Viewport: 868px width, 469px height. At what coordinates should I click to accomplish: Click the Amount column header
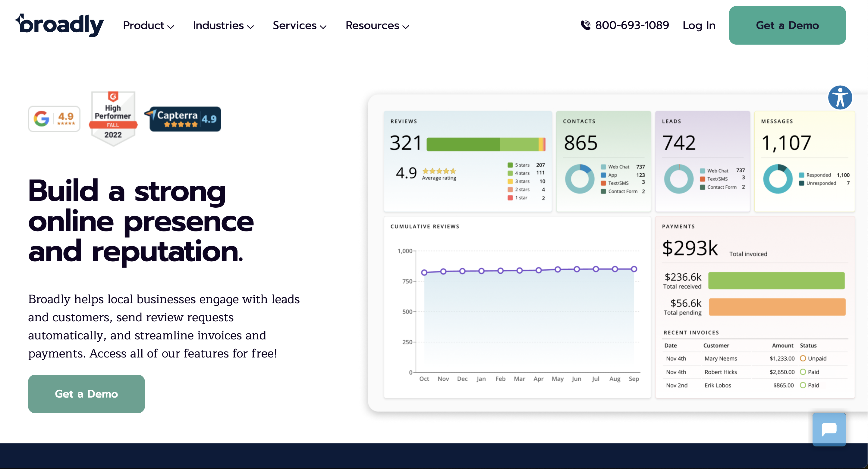[782, 345]
